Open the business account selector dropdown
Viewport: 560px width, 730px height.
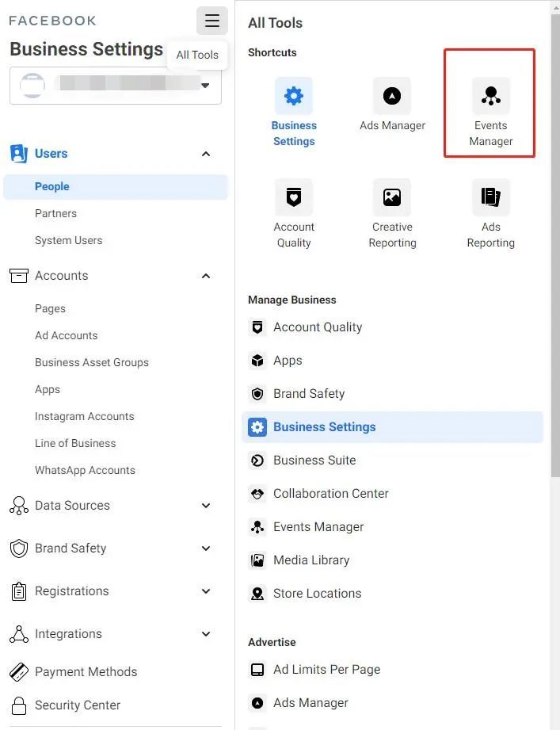(116, 86)
